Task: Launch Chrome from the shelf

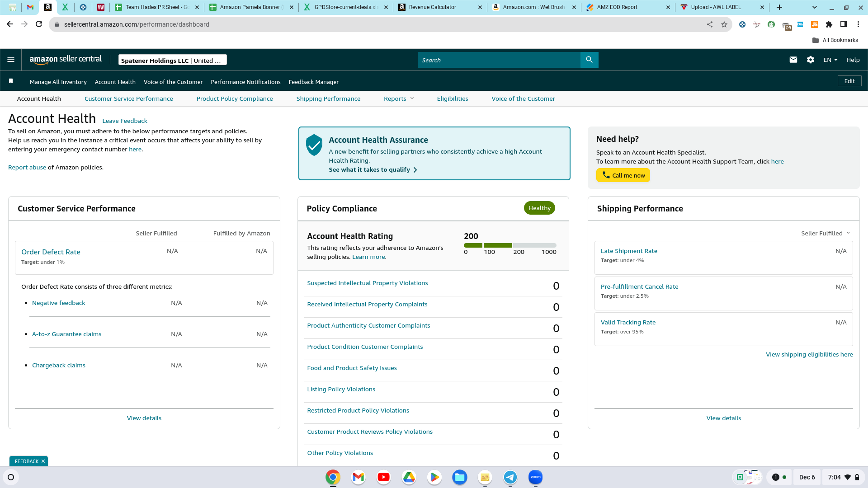Action: [333, 477]
